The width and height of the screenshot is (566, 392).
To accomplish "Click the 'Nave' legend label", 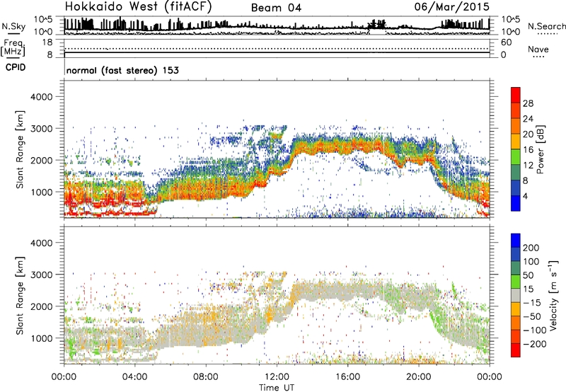I will [x=538, y=49].
